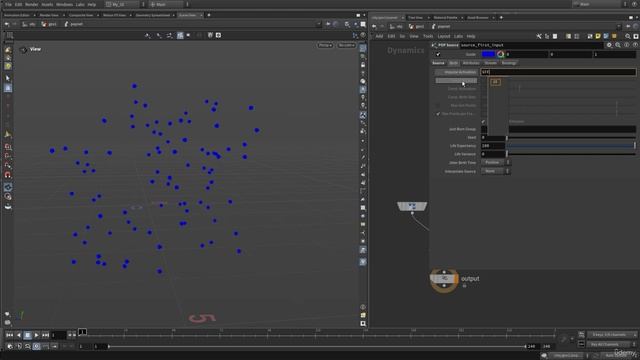Click the Seed value field
The image size is (640, 360).
click(x=493, y=138)
